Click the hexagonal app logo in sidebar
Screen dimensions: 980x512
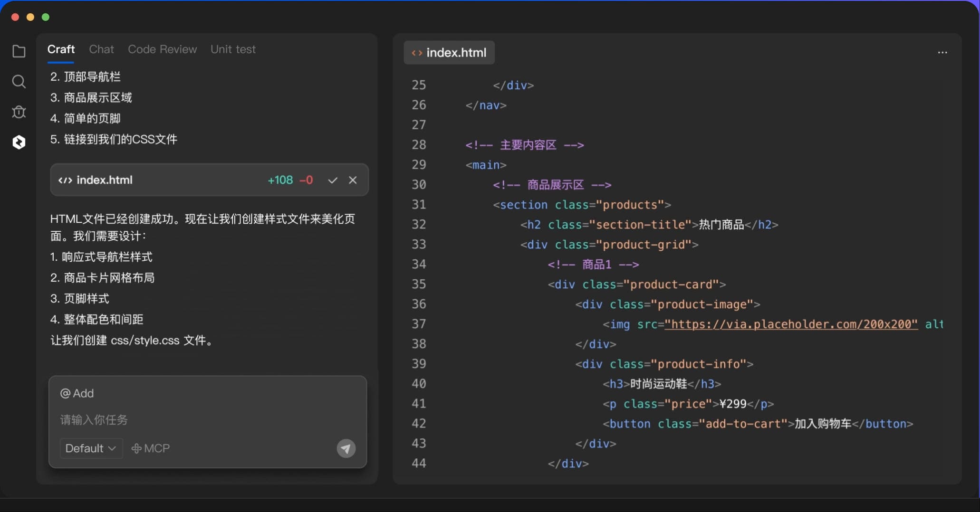pos(19,142)
